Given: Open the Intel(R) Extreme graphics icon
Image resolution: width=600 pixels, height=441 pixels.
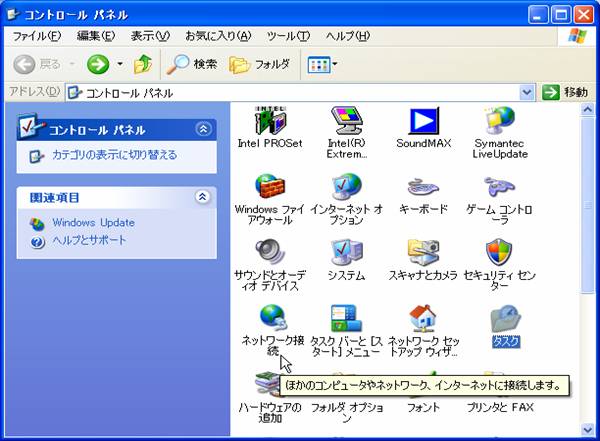Looking at the screenshot, I should [347, 120].
